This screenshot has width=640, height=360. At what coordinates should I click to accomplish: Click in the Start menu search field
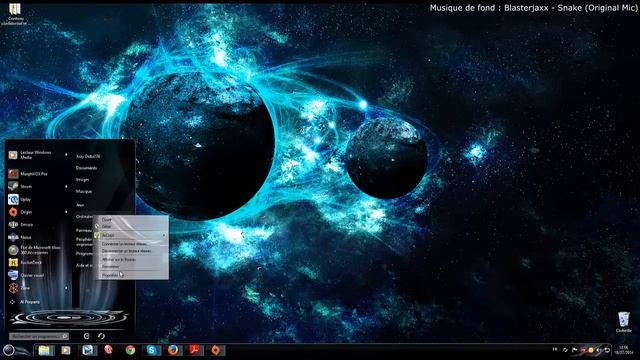coord(39,336)
